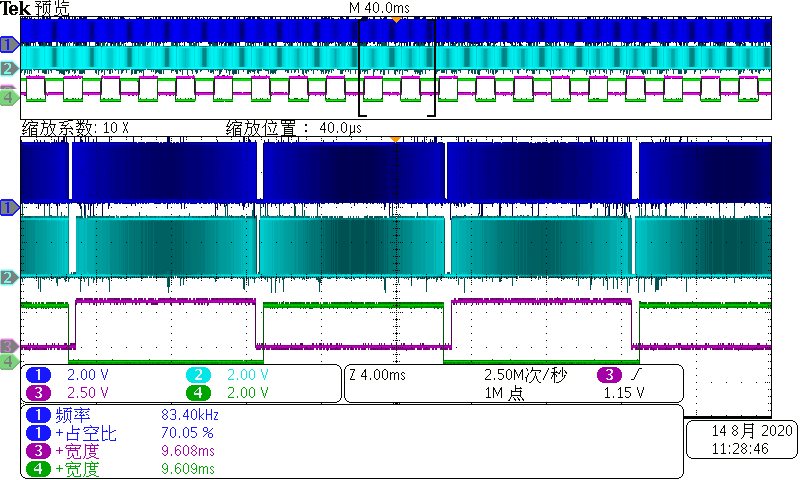Click trigger source channel 3 badge
The height and width of the screenshot is (480, 800).
pyautogui.click(x=609, y=375)
